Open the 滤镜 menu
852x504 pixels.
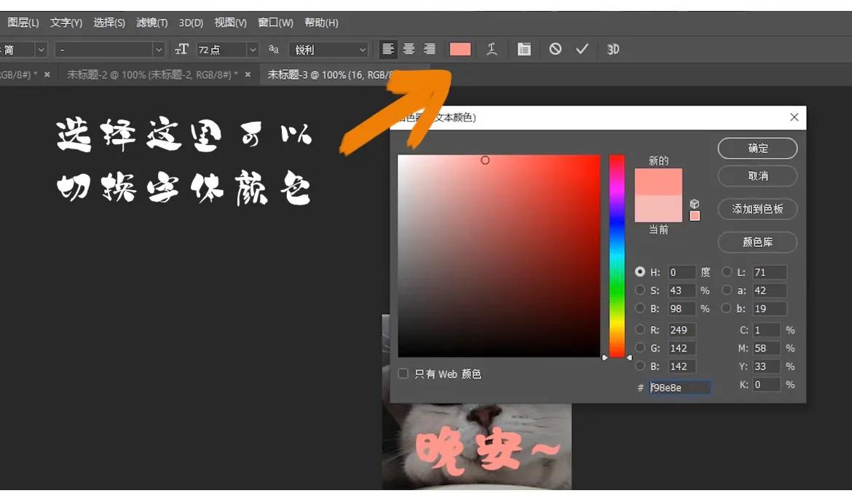point(151,23)
